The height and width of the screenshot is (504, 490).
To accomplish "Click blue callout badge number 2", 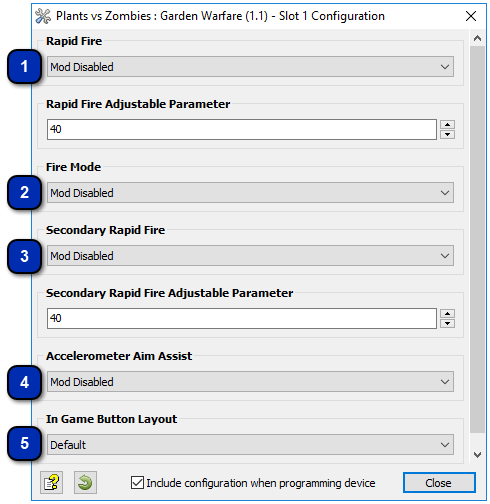I will click(24, 192).
